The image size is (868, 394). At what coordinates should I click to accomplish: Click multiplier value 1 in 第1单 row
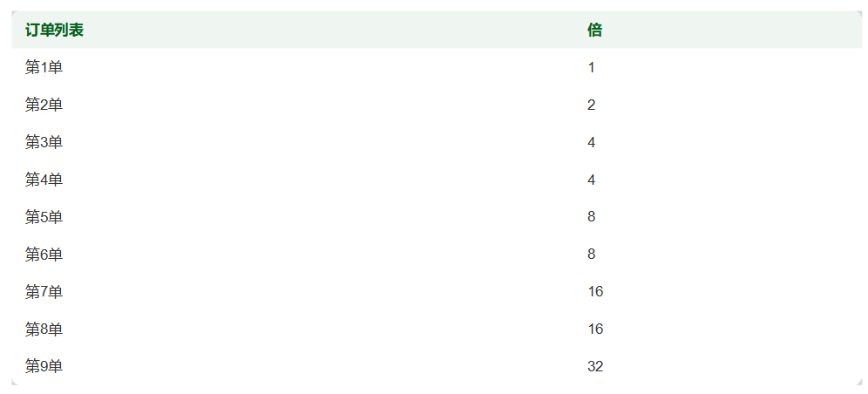591,68
